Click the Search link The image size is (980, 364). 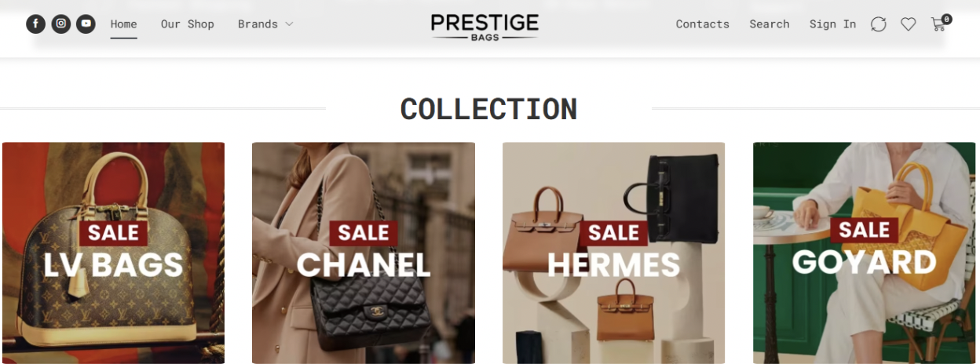(x=769, y=24)
